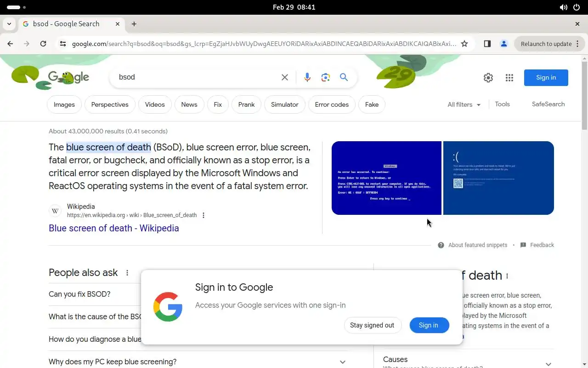
Task: Clear the search box with the X icon
Action: tap(285, 77)
